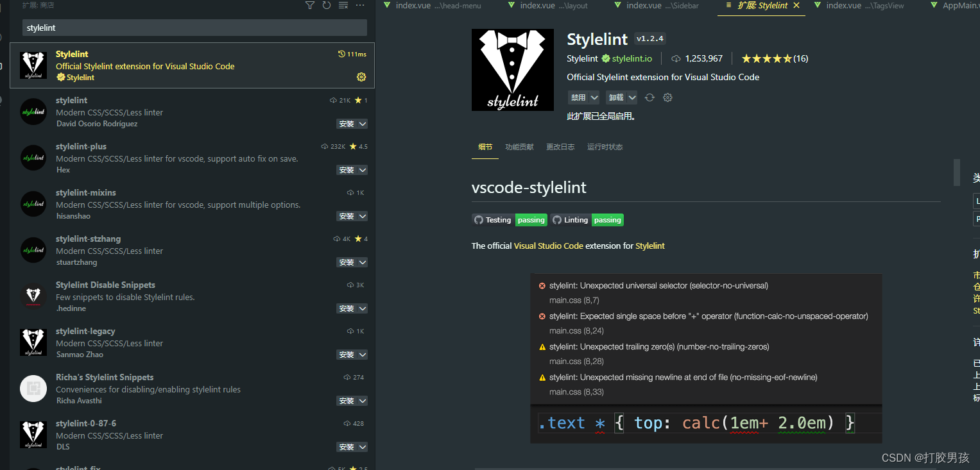Open the 功能贡献 tab

[x=519, y=147]
